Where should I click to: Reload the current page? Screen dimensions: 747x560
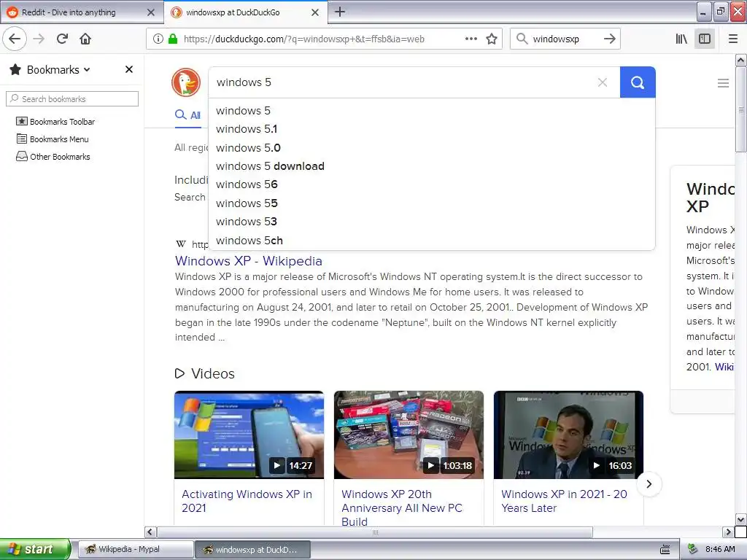[x=62, y=39]
